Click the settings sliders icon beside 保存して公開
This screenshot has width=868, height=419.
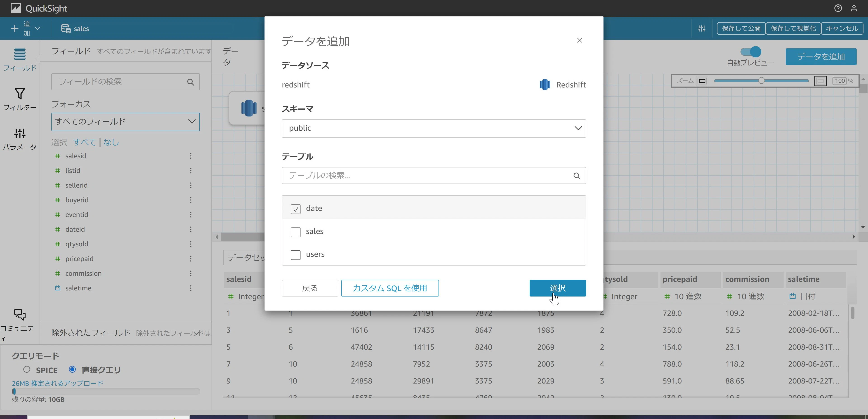pos(702,29)
